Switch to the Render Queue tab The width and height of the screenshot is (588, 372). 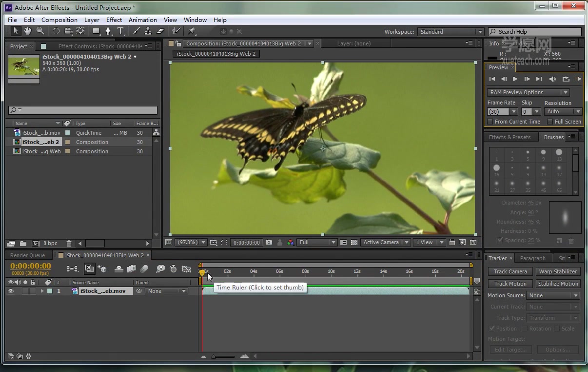tap(27, 255)
